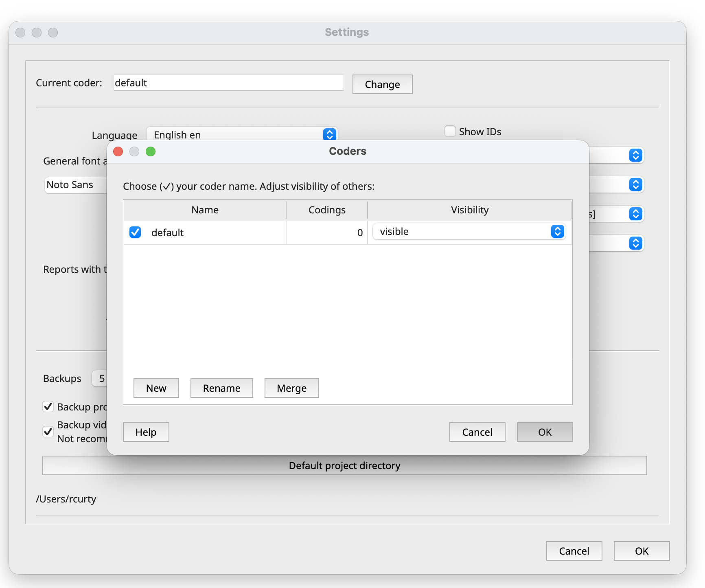Cancel the Settings window
705x588 pixels.
pyautogui.click(x=574, y=551)
